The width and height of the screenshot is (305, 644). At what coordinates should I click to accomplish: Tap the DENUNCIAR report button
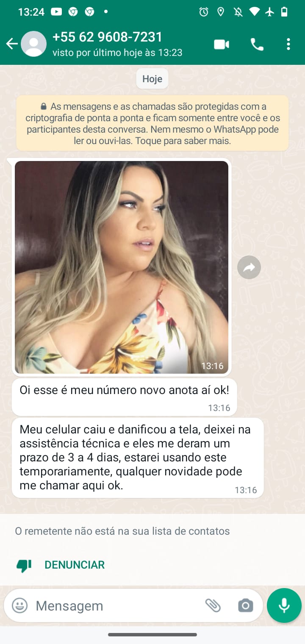(x=75, y=565)
